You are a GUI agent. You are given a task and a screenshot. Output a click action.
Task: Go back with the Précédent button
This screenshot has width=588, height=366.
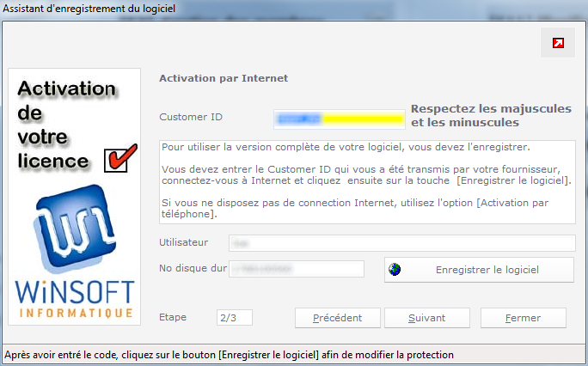tap(338, 318)
